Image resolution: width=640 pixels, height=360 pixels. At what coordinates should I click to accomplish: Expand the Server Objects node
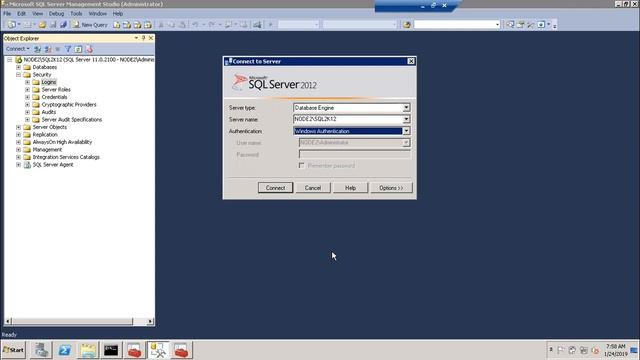tap(18, 127)
